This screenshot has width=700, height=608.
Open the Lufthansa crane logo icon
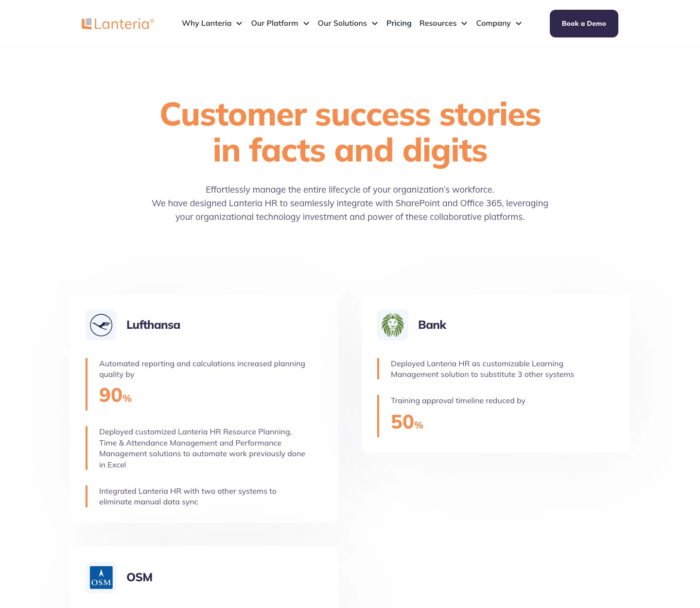(x=101, y=325)
